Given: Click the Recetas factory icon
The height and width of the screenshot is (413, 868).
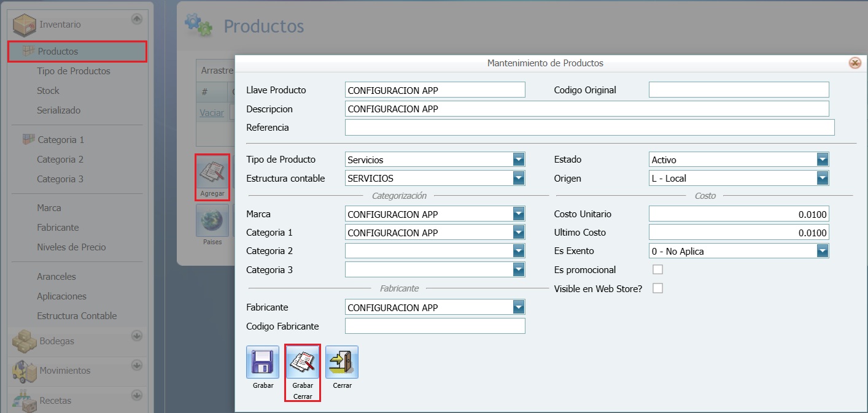Looking at the screenshot, I should tap(23, 399).
